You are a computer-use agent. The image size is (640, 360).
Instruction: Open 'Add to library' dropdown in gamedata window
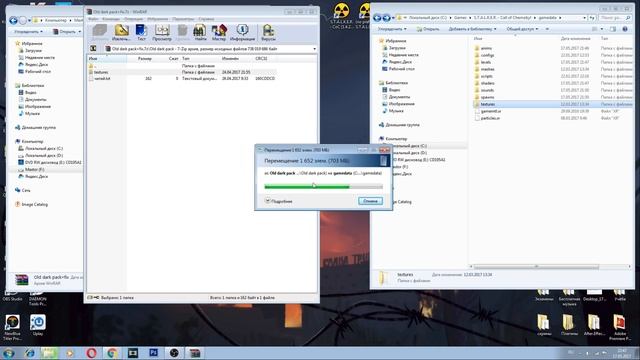point(472,29)
